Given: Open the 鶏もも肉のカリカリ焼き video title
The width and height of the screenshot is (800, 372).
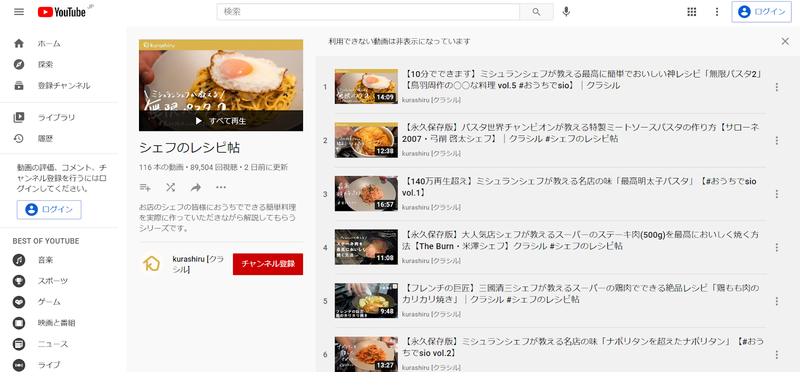Looking at the screenshot, I should point(581,294).
